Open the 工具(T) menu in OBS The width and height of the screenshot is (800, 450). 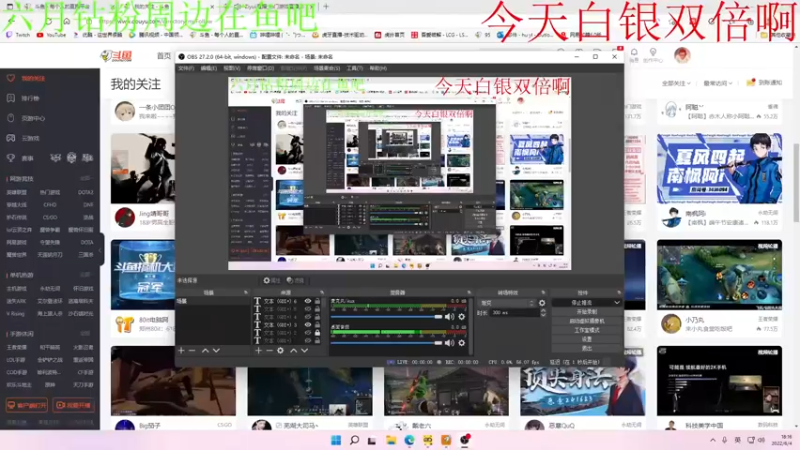coord(355,68)
